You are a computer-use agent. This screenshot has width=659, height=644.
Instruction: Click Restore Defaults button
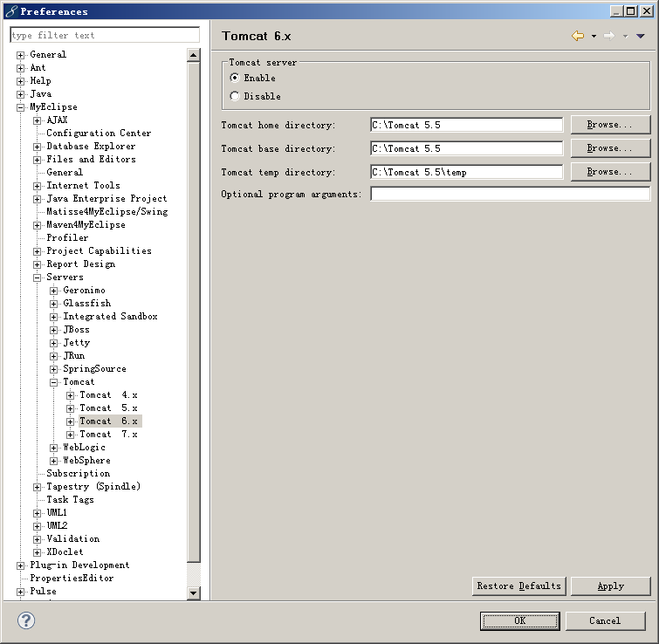[519, 586]
